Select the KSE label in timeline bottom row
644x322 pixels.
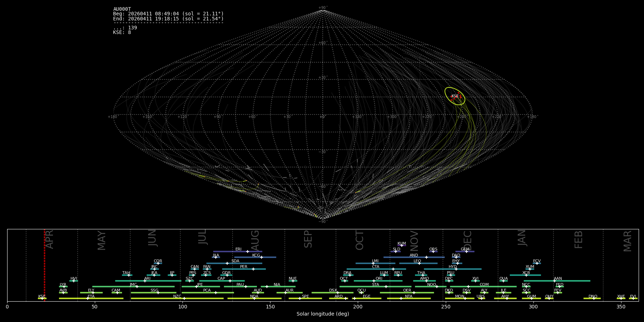pos(42,297)
